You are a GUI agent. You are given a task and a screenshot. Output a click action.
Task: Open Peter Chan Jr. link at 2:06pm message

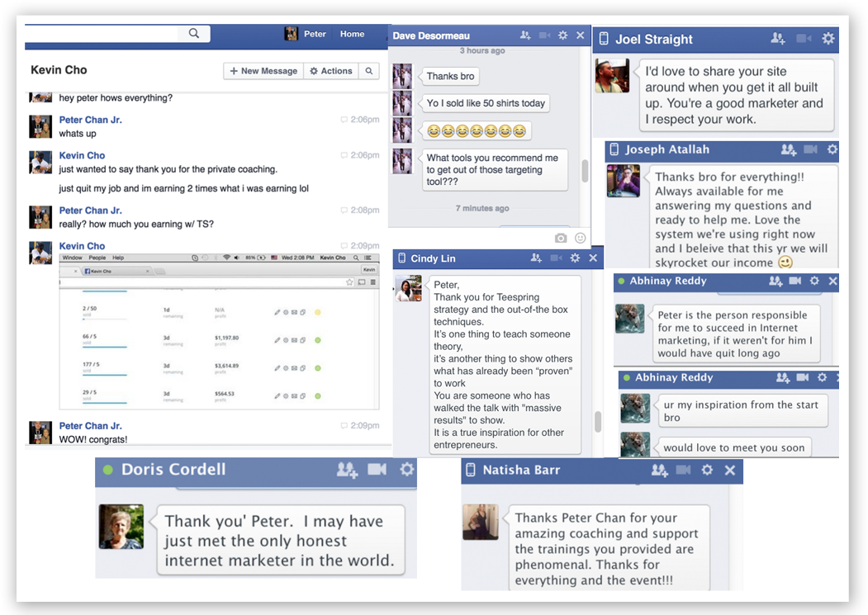tap(90, 120)
